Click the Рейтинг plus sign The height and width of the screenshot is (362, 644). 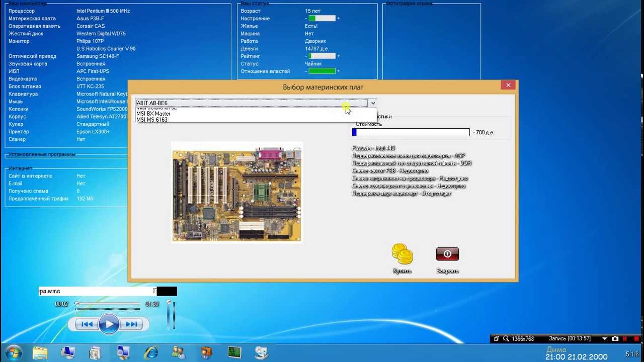coord(339,56)
